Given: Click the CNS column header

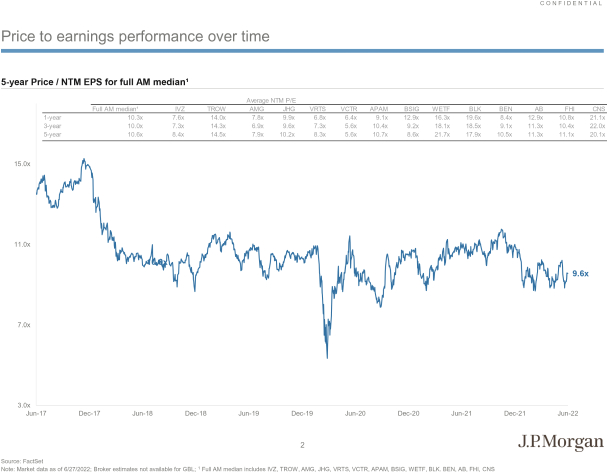Looking at the screenshot, I should coord(599,109).
